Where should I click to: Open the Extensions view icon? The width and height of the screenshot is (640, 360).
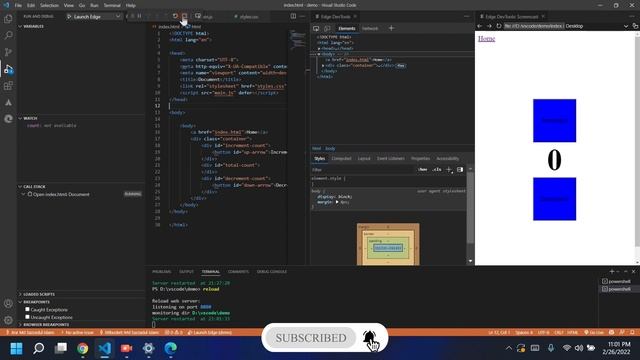tap(8, 86)
